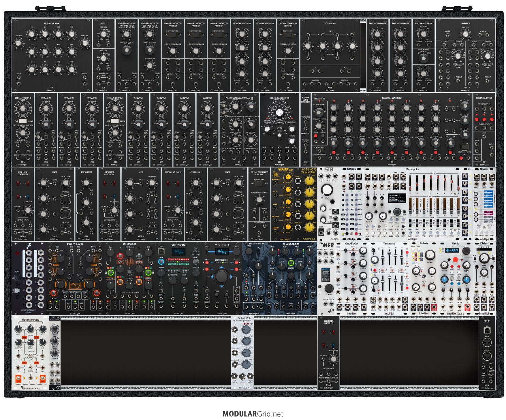Click the LOAD button on Plonk
The width and height of the screenshot is (506, 420).
coord(452,267)
